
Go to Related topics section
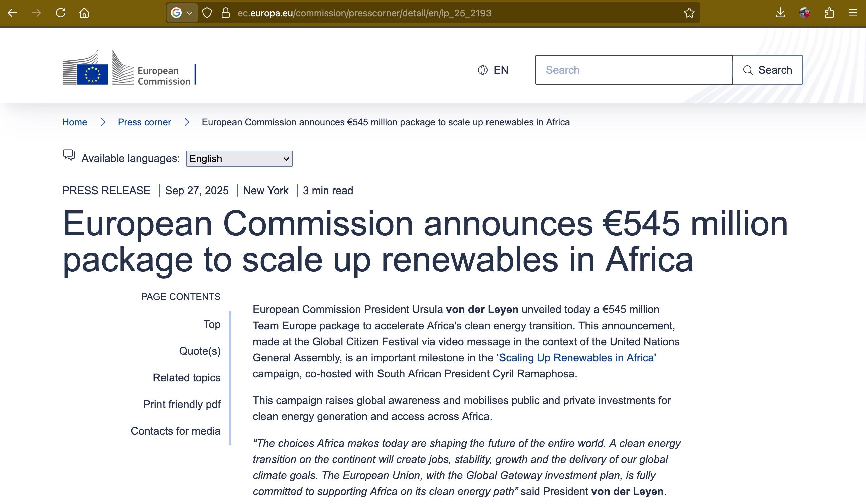coord(187,378)
